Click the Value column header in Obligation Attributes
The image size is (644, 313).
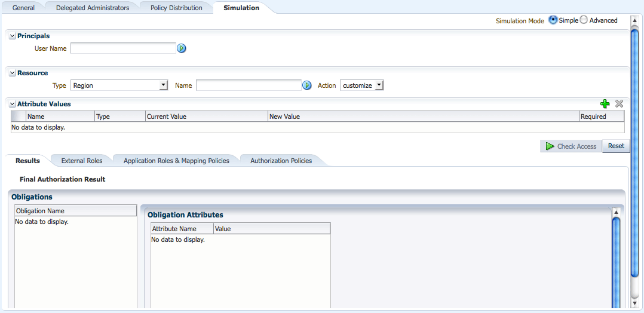[x=272, y=229]
